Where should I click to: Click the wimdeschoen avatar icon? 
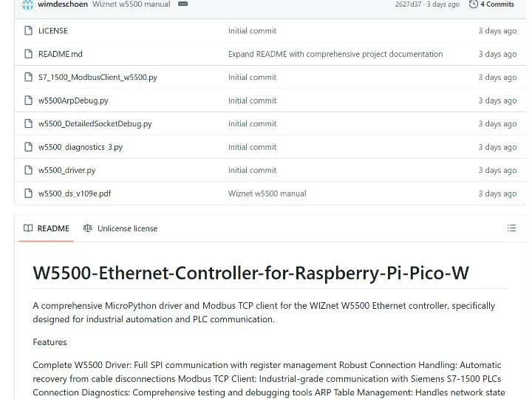28,4
